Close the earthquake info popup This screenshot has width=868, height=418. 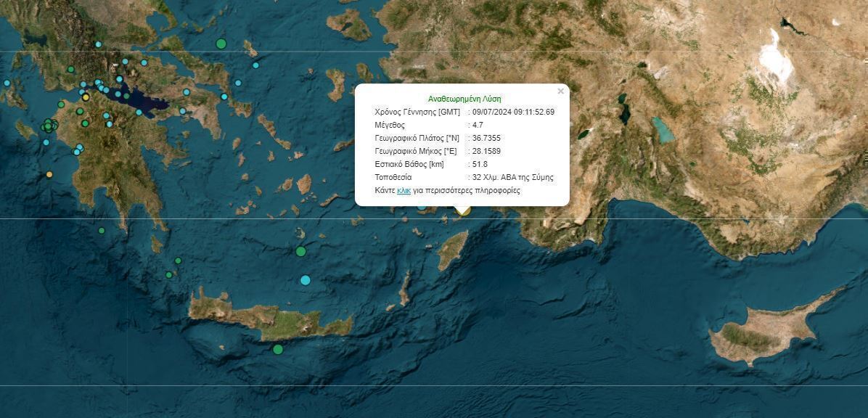coord(560,91)
